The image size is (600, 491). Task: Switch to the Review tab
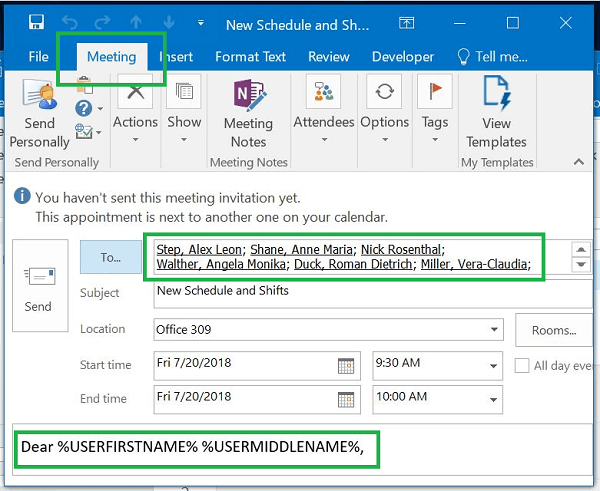(329, 57)
